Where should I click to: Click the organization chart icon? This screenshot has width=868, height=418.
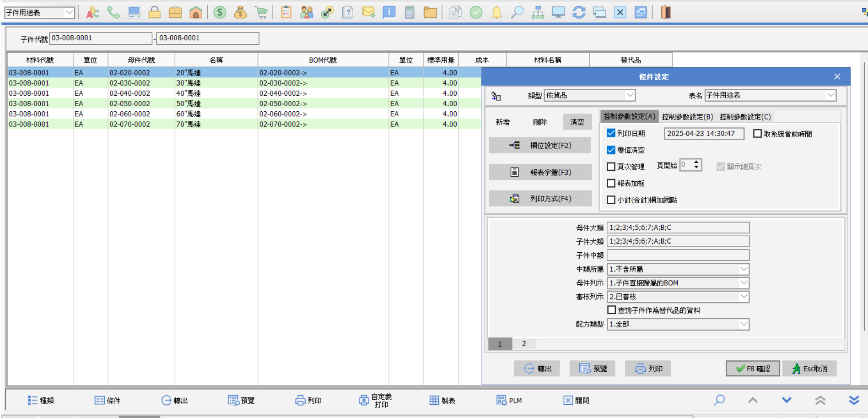click(538, 12)
